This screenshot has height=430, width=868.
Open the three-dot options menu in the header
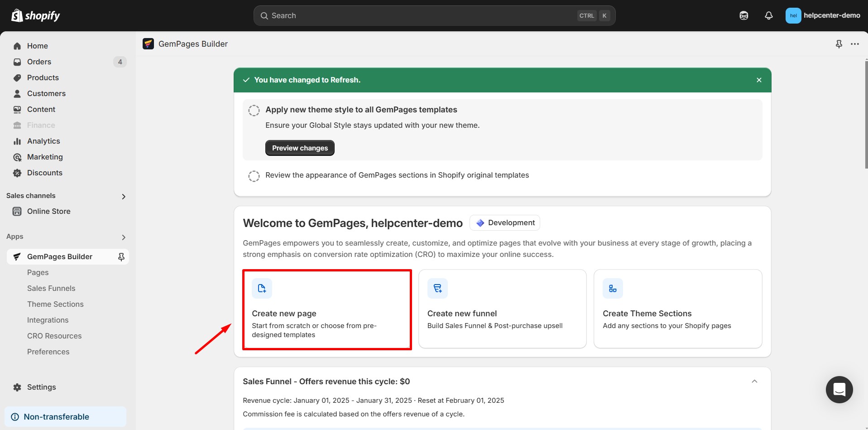(855, 43)
